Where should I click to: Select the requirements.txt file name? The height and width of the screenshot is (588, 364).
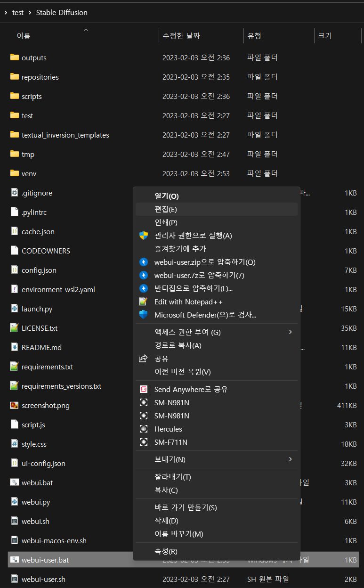(48, 367)
